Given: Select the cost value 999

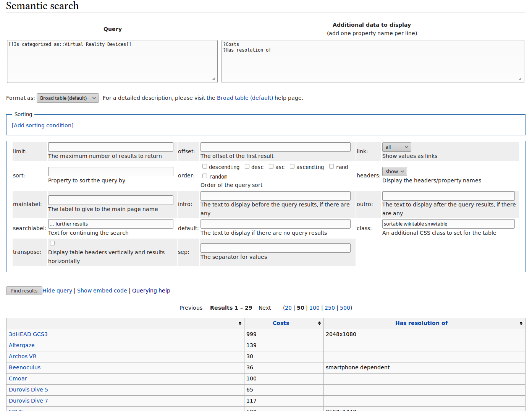Looking at the screenshot, I should 251,334.
